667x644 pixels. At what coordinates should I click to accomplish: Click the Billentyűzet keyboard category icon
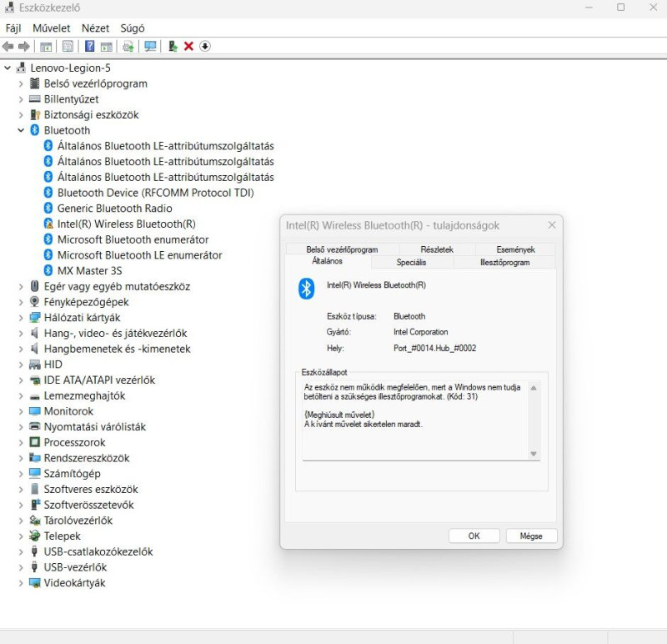click(35, 99)
